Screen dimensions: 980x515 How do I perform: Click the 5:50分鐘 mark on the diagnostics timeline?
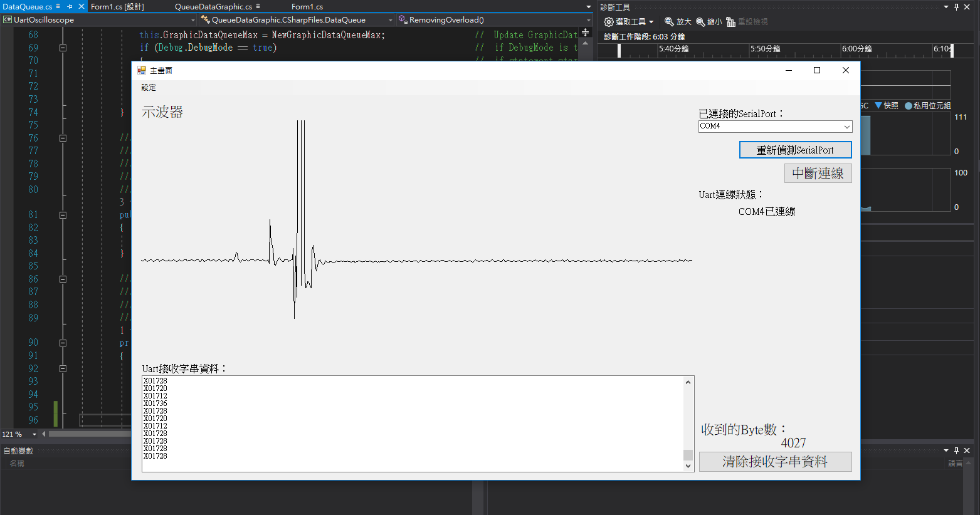point(766,49)
